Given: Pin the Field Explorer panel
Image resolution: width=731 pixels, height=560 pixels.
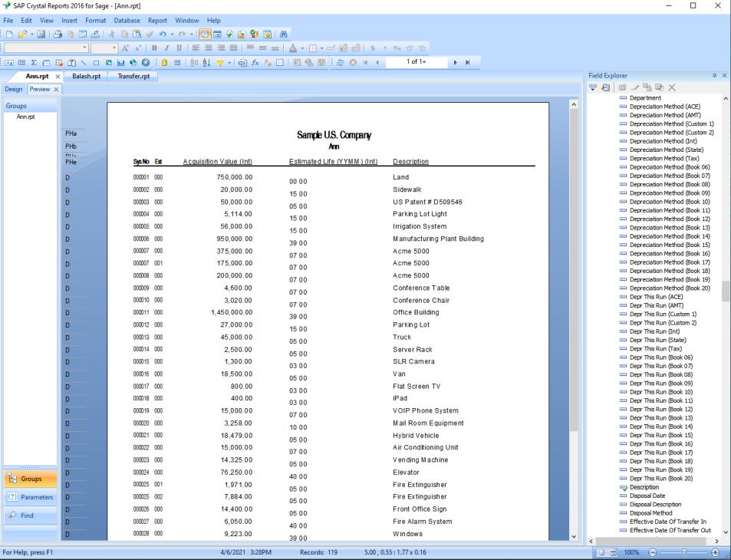Looking at the screenshot, I should [x=714, y=75].
